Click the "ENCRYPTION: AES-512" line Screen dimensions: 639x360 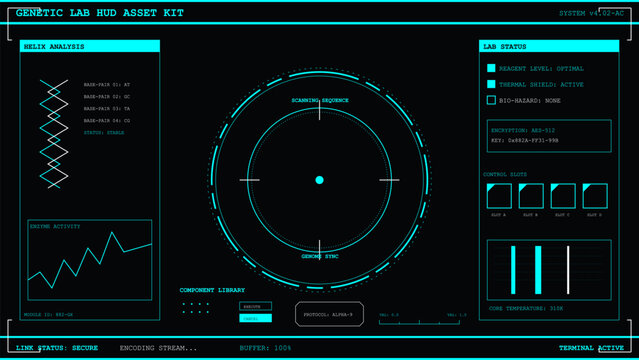coord(523,130)
